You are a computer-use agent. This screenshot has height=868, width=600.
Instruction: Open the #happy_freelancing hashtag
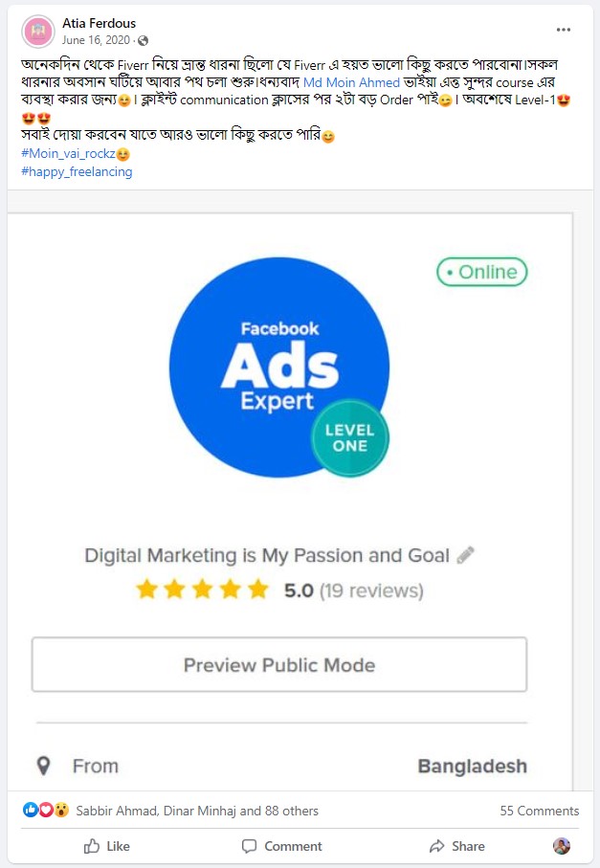coord(77,171)
